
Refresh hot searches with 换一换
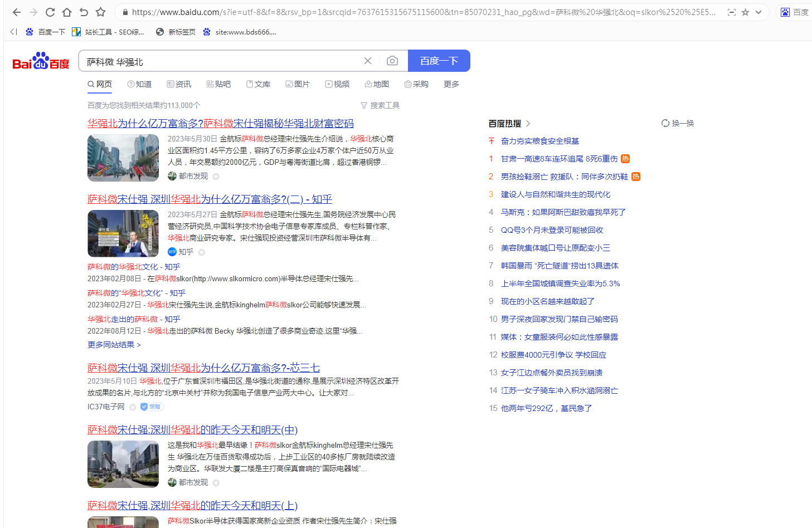[x=678, y=123]
